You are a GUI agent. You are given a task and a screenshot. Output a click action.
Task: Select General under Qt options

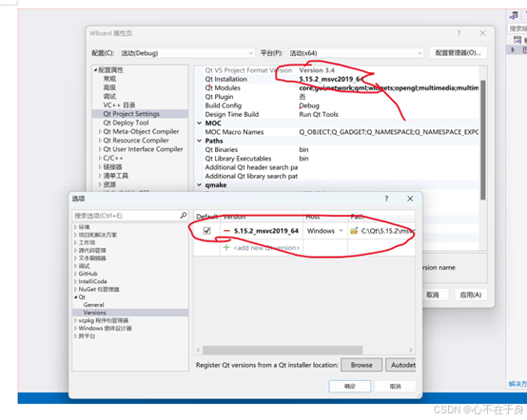94,305
